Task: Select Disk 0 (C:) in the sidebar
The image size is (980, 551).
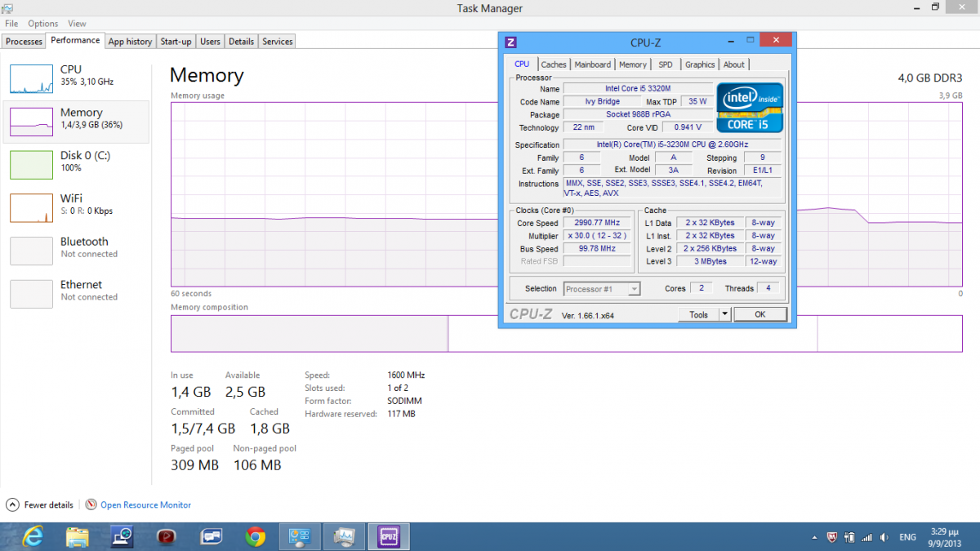Action: point(76,164)
